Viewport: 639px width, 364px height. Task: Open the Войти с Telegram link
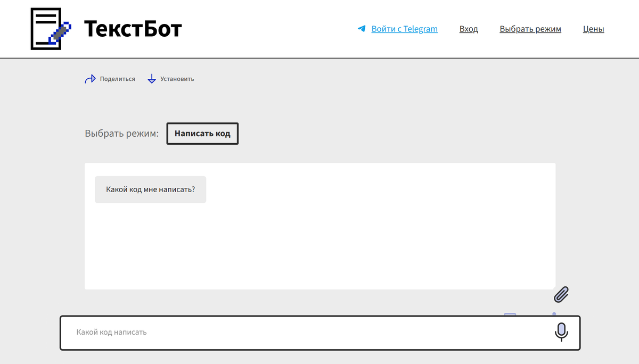click(x=404, y=29)
